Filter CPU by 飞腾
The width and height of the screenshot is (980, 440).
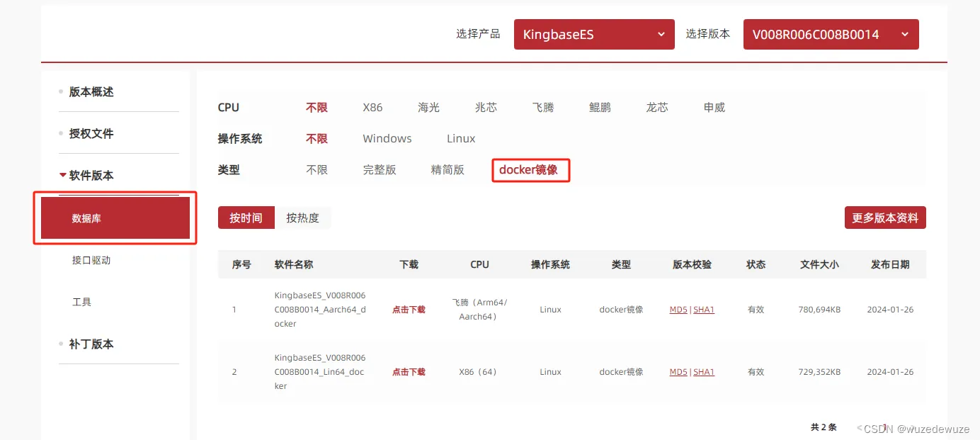[x=543, y=108]
